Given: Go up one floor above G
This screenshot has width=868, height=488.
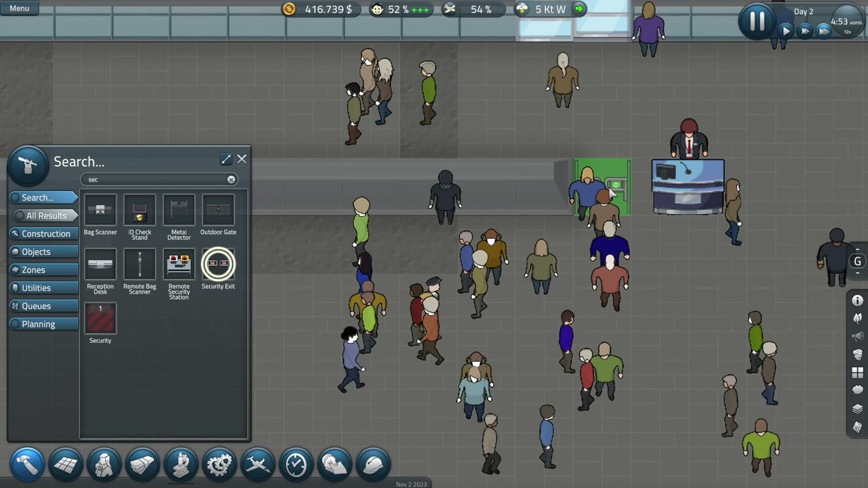Looking at the screenshot, I should [857, 249].
